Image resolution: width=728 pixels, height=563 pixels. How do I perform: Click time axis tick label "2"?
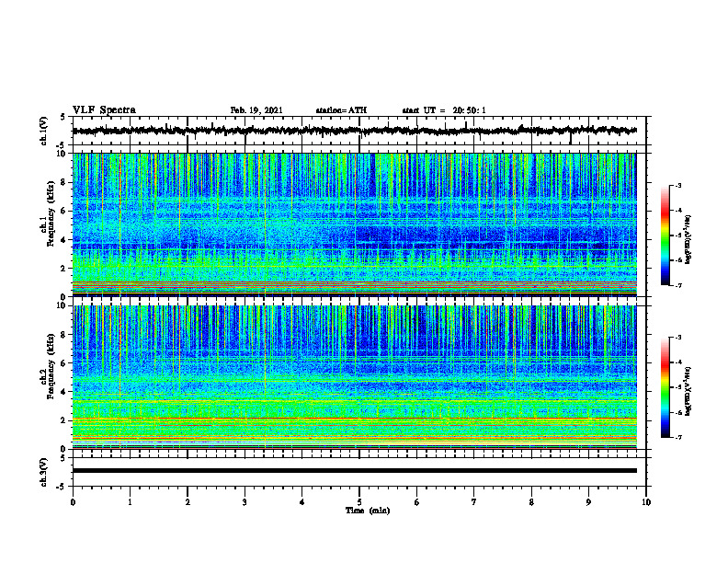(188, 502)
